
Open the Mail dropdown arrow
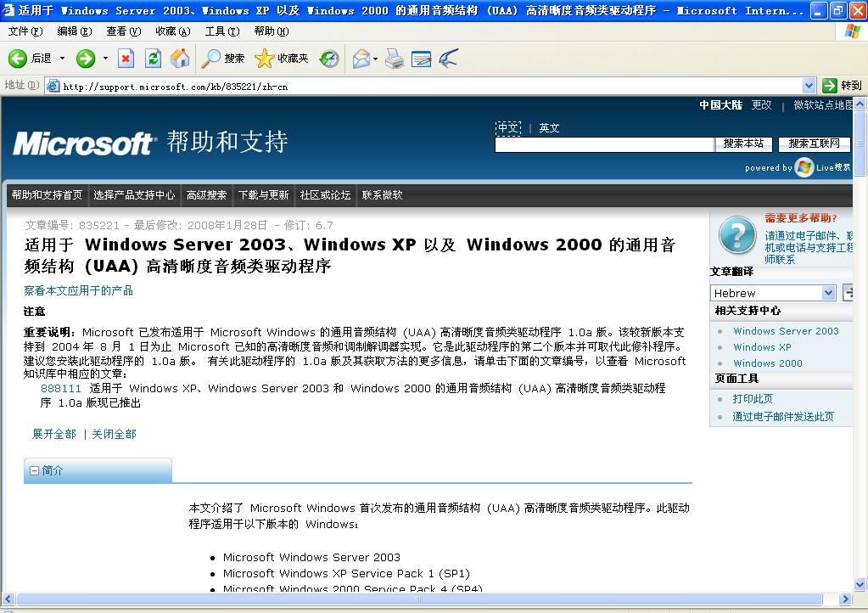pos(375,58)
